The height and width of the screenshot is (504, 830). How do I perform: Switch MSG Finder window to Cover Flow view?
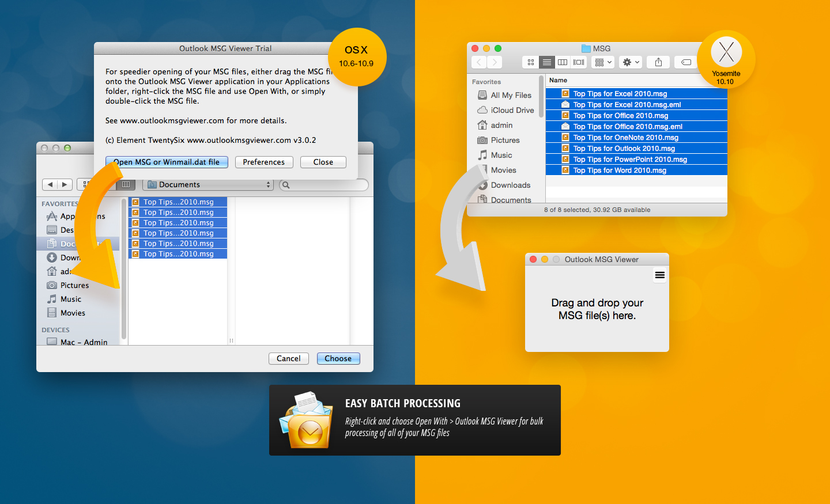coord(579,62)
